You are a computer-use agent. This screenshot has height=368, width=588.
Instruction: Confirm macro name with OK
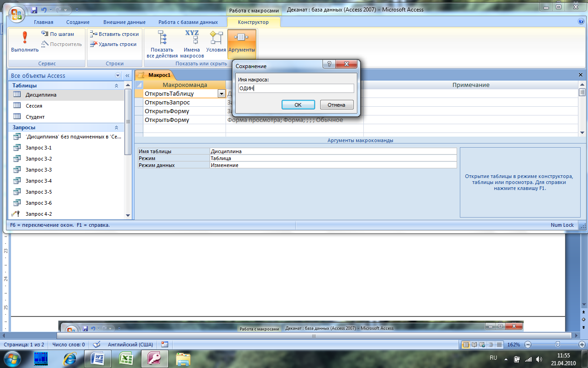(x=298, y=105)
